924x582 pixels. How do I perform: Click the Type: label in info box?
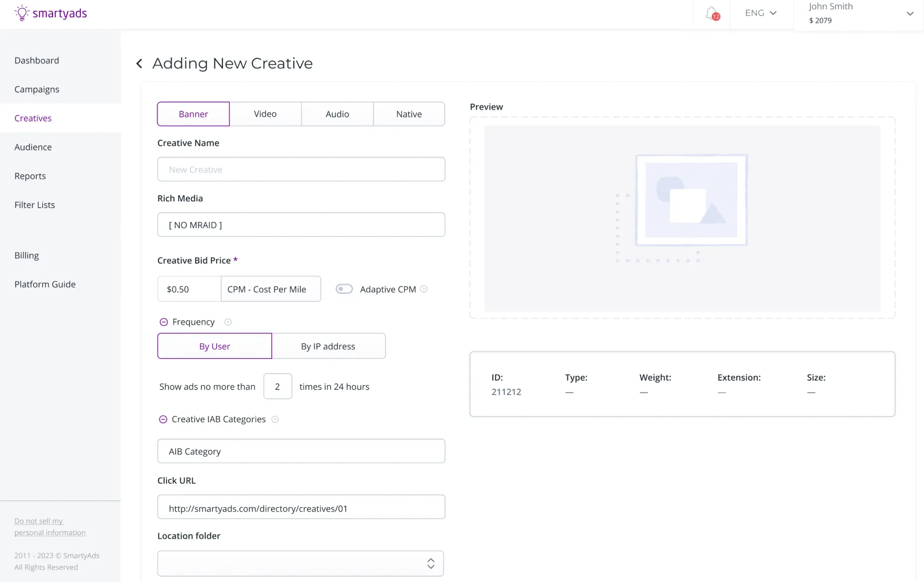click(576, 378)
